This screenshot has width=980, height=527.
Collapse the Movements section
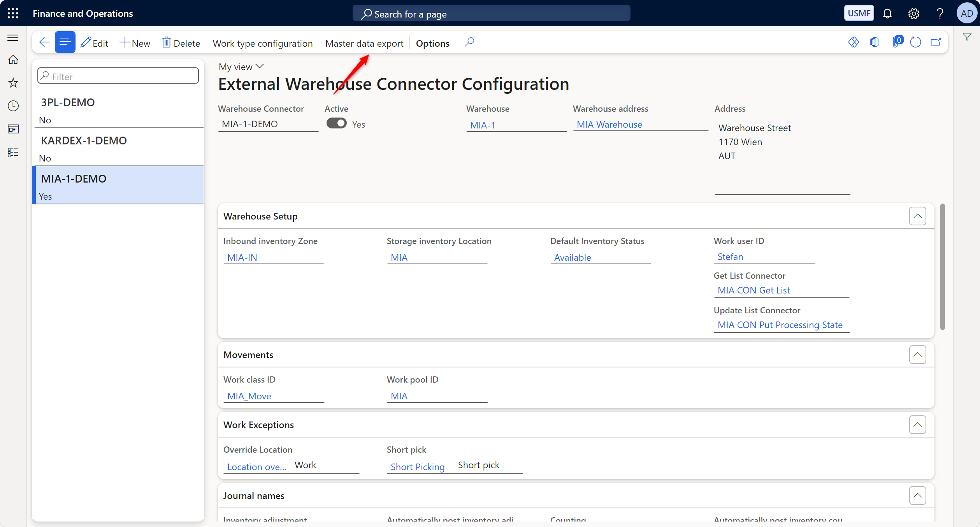(x=917, y=355)
